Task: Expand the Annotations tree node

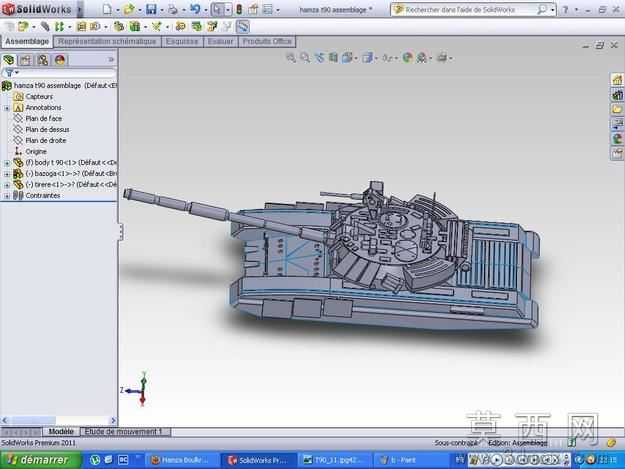Action: (7, 108)
